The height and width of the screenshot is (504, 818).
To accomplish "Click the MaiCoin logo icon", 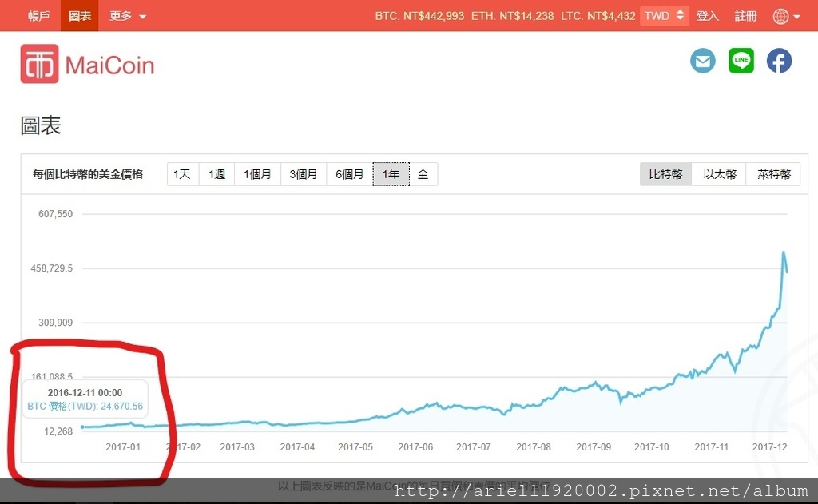I will coord(40,64).
